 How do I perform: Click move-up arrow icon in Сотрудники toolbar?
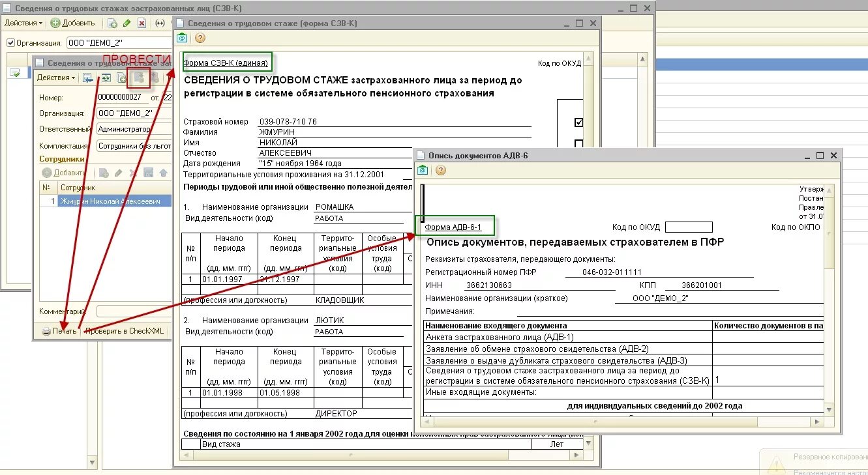tap(163, 173)
